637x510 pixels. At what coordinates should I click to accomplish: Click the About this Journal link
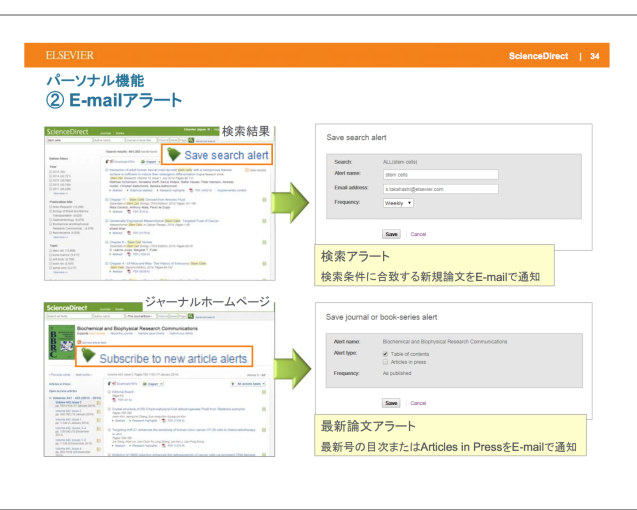122,333
